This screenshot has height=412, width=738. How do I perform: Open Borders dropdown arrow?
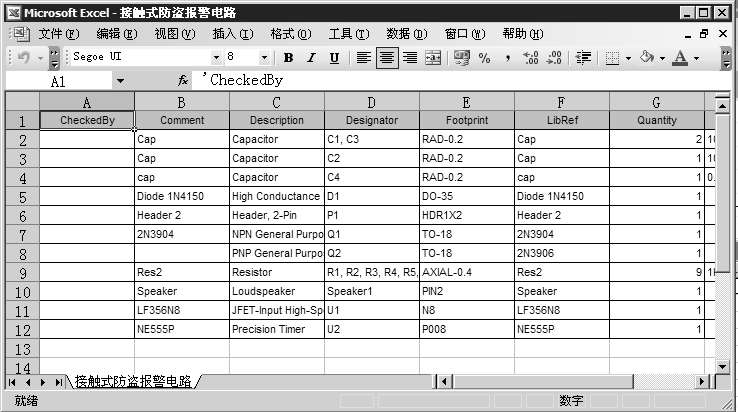click(x=628, y=58)
